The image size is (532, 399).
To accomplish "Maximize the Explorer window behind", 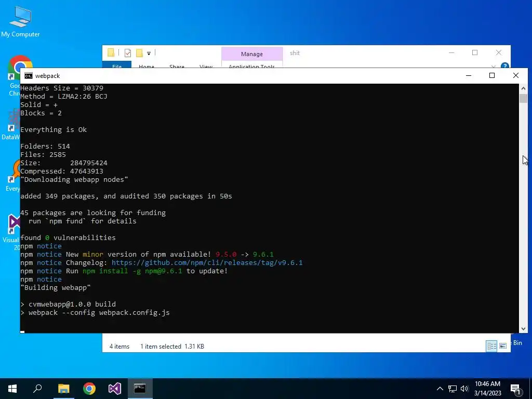I will point(475,52).
